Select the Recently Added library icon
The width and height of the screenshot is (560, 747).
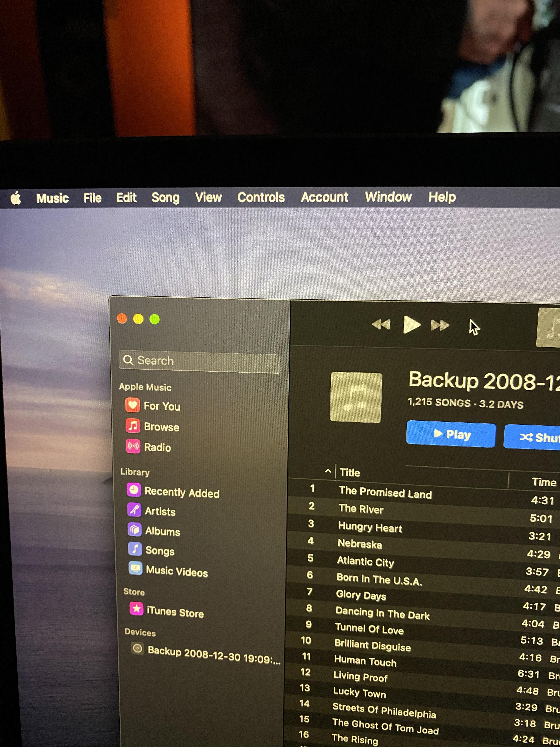pyautogui.click(x=134, y=490)
